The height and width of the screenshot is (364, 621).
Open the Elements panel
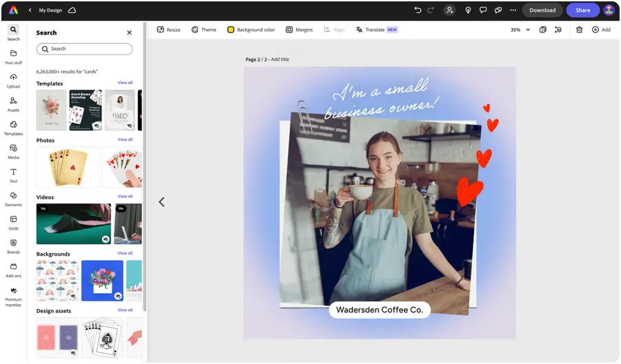(13, 199)
